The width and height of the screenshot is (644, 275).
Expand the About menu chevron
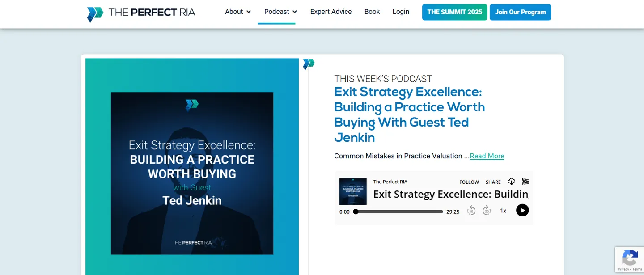pos(249,12)
